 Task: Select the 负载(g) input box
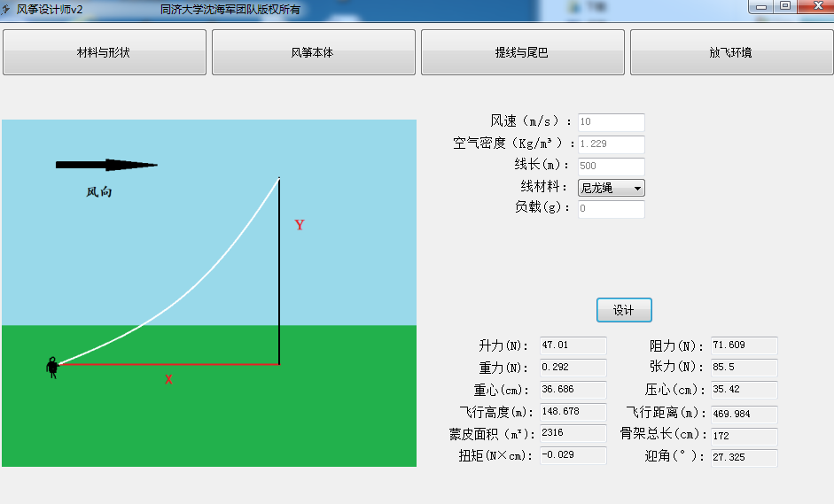(611, 209)
